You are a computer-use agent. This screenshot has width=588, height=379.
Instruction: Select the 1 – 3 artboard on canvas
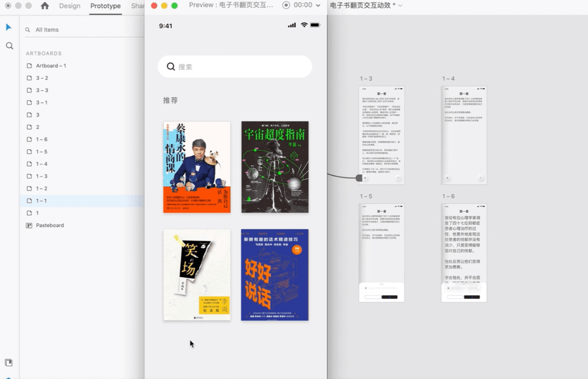[x=382, y=135]
